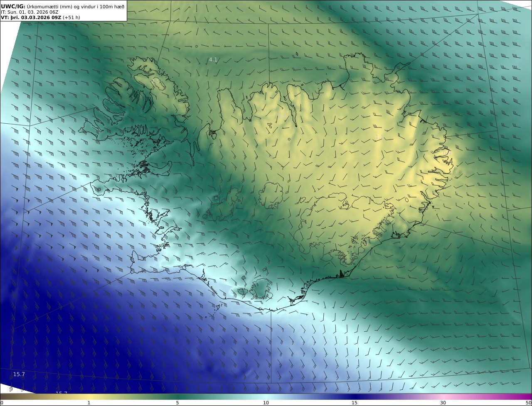The width and height of the screenshot is (532, 406).
Task: Click the colorbar tick label 30
Action: 443,403
